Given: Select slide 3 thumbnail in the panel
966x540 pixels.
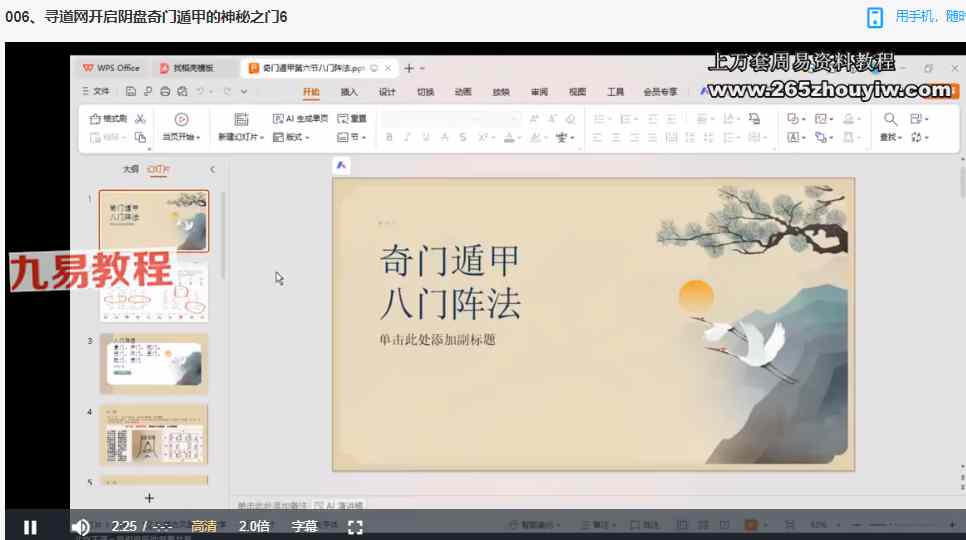Looking at the screenshot, I should 153,364.
